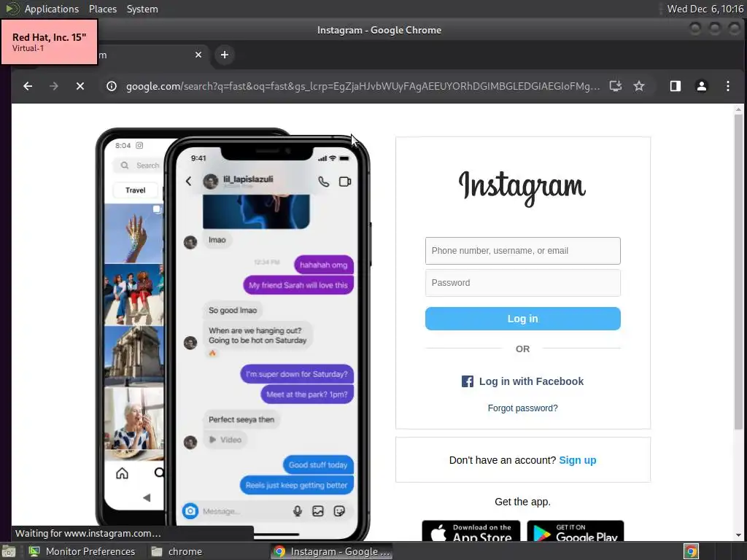This screenshot has width=747, height=560.
Task: Click the video call icon in mockup
Action: coord(345,182)
